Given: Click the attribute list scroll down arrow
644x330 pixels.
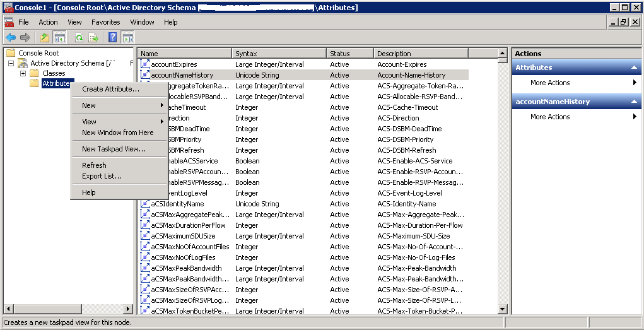Looking at the screenshot, I should point(503,309).
